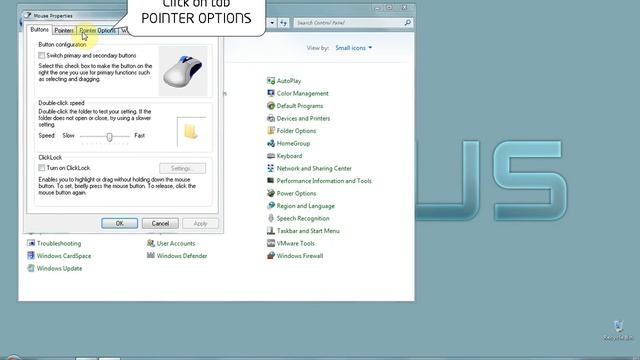Open ClickLock Settings button

(x=182, y=168)
